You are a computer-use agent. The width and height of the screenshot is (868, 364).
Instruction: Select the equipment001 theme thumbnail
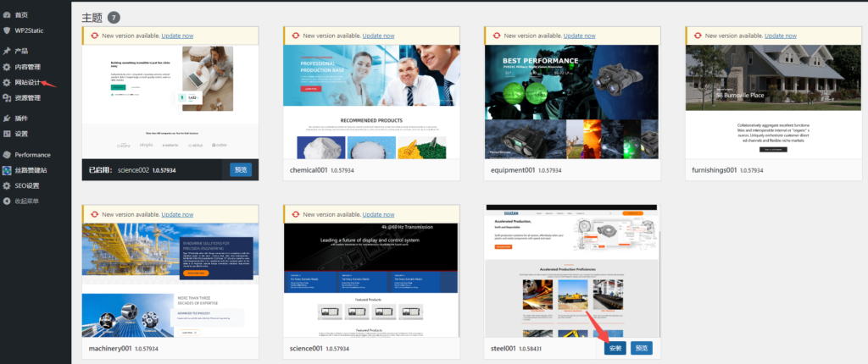click(x=571, y=102)
